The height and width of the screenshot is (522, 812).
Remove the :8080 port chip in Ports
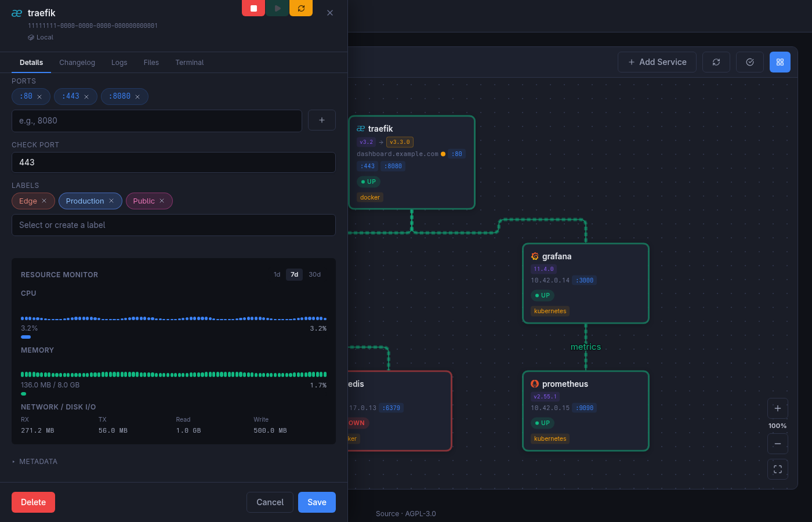click(137, 97)
